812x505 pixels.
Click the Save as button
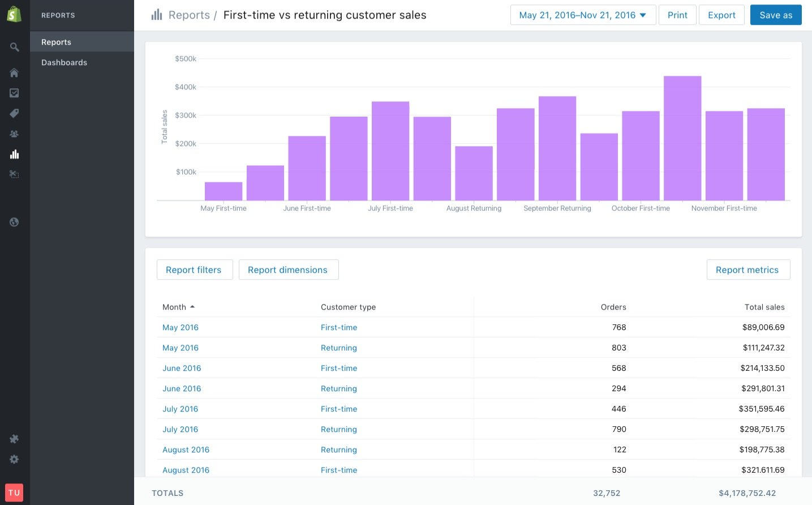776,15
